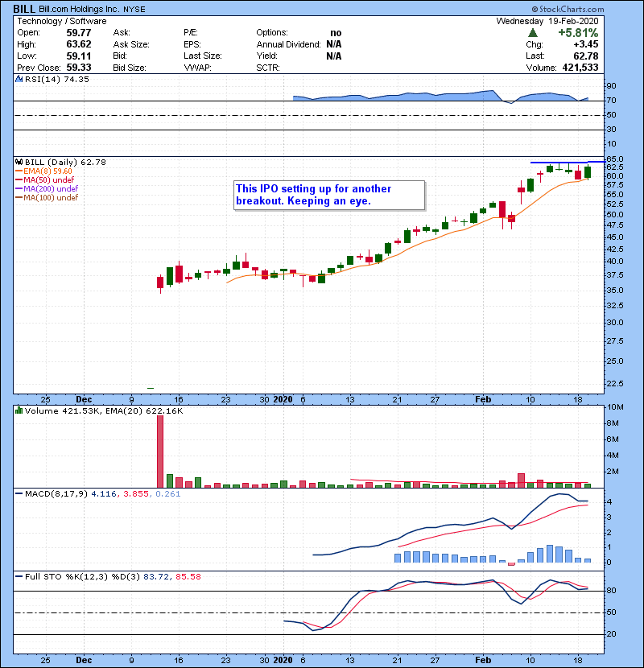
Task: Click the Options value 'no'
Action: (x=336, y=33)
